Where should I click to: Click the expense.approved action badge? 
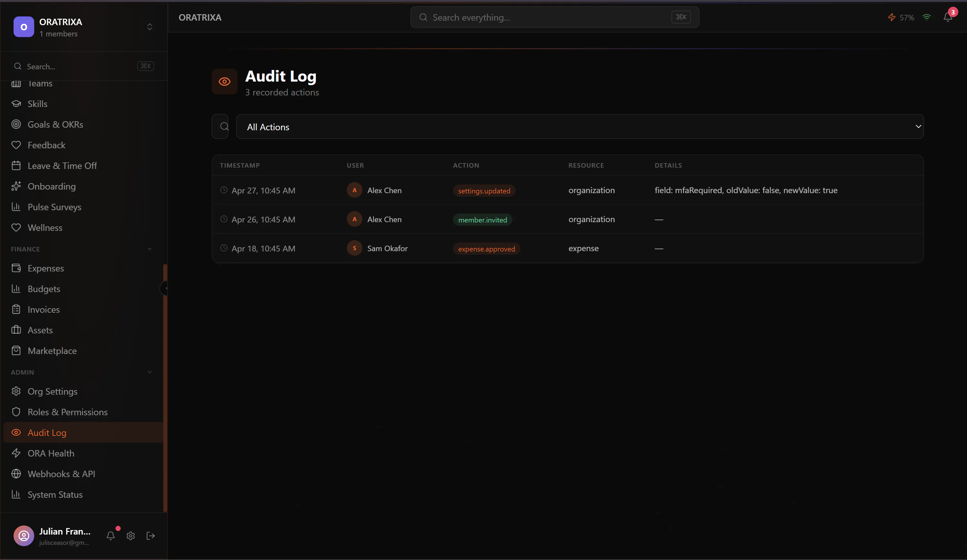(487, 249)
